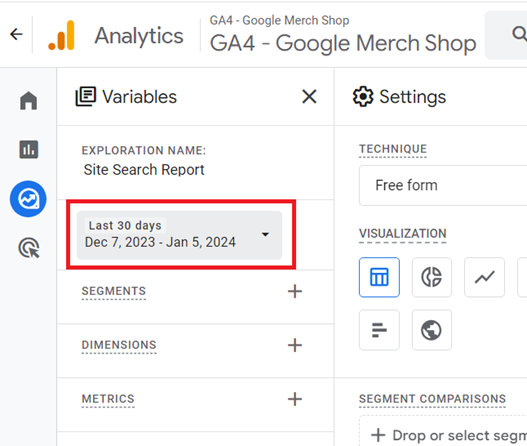527x446 pixels.
Task: Open the Home icon in sidebar
Action: click(x=29, y=100)
